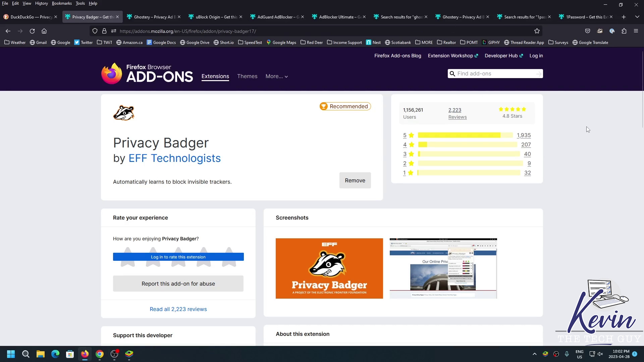Bookmark this page with star icon
The height and width of the screenshot is (362, 644).
[x=537, y=31]
